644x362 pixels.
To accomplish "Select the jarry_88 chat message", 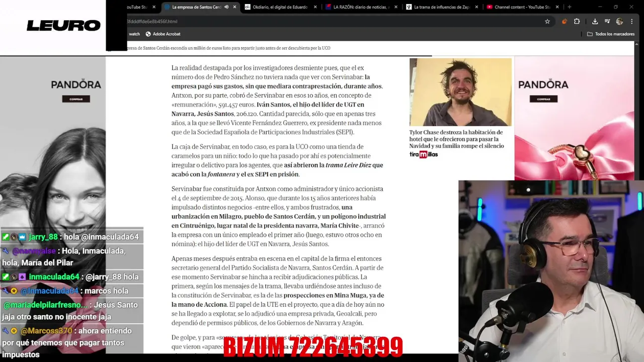I will point(71,237).
